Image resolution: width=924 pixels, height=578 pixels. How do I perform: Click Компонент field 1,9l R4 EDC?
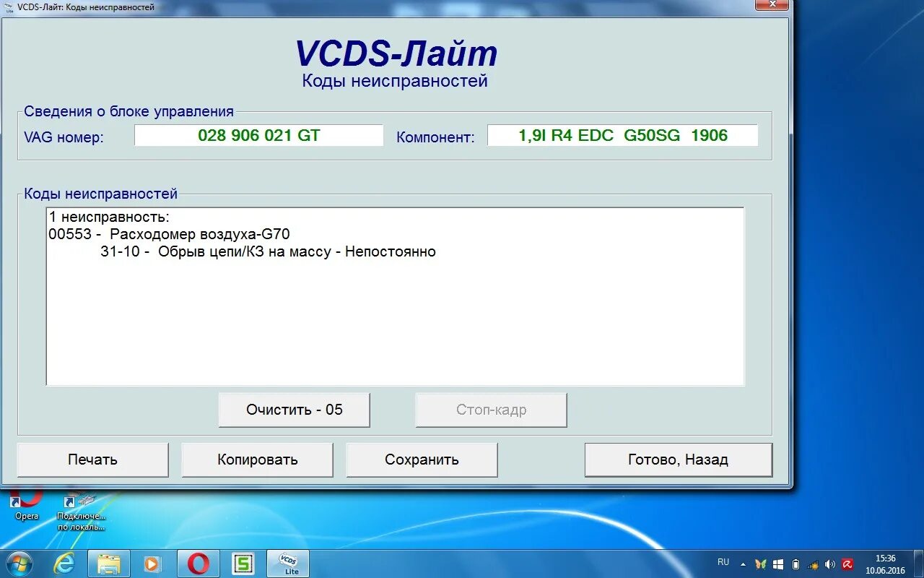(622, 135)
